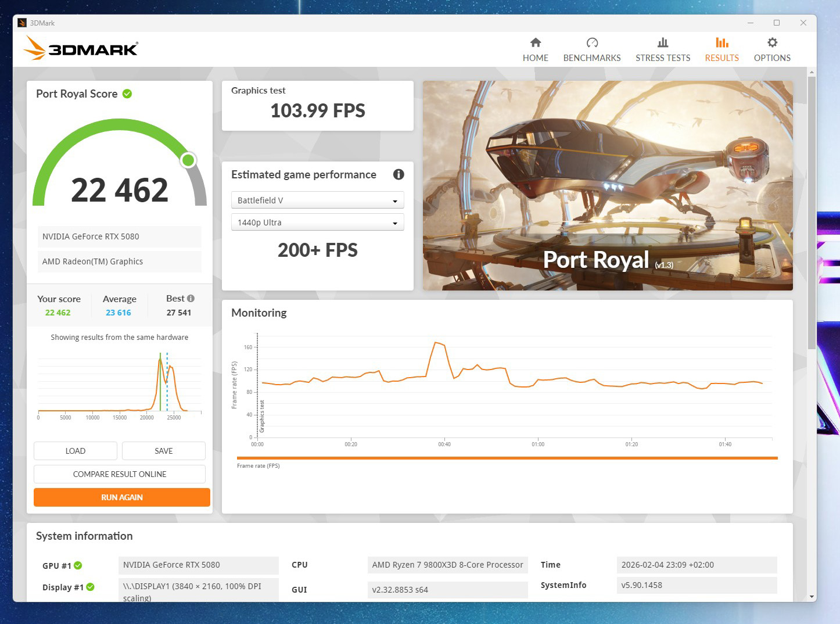The image size is (840, 624).
Task: Go to the Stress Tests tab label
Action: [663, 58]
